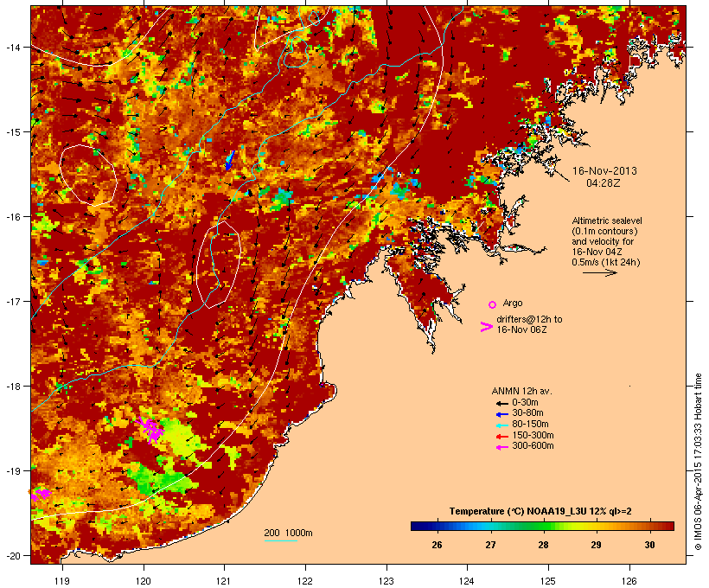
Task: Click the longitude label 120
Action: point(144,581)
